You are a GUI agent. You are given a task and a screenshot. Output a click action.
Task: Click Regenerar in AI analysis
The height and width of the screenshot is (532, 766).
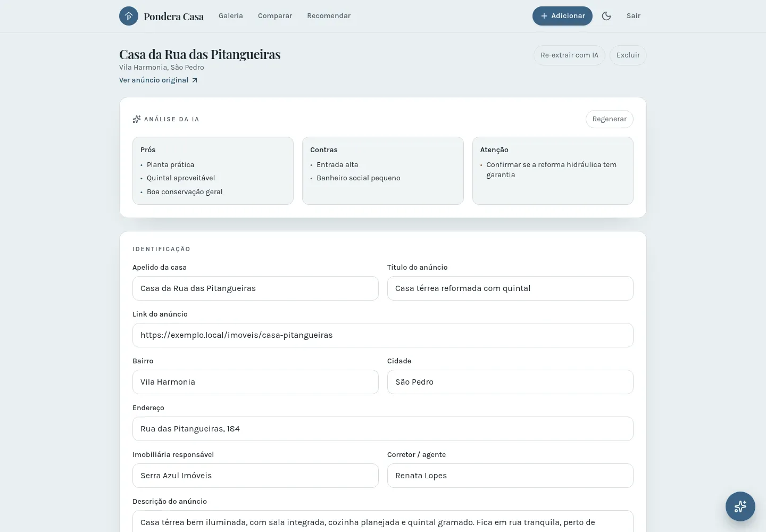[x=610, y=119]
